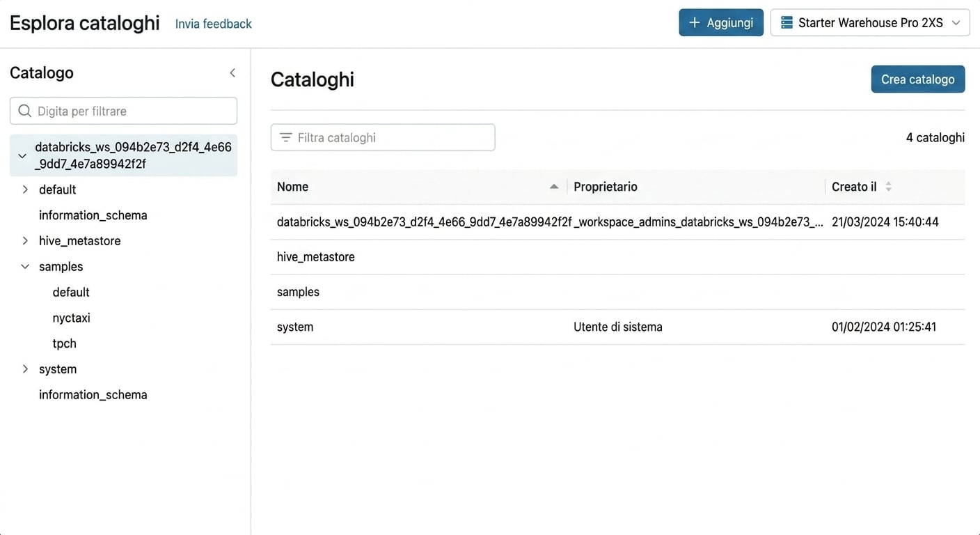Select databricks_ws_094b2e73 catalog label in tree
Image resolution: width=980 pixels, height=535 pixels.
coord(133,155)
